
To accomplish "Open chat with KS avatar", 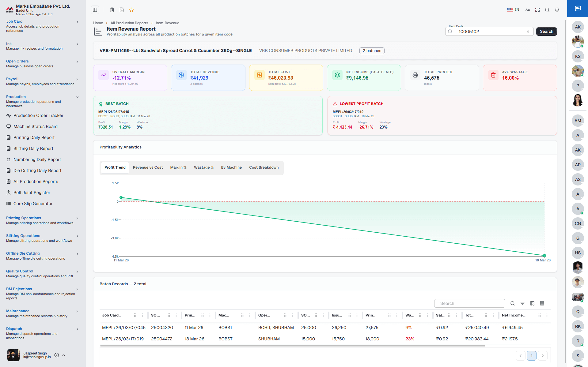I will tap(578, 56).
